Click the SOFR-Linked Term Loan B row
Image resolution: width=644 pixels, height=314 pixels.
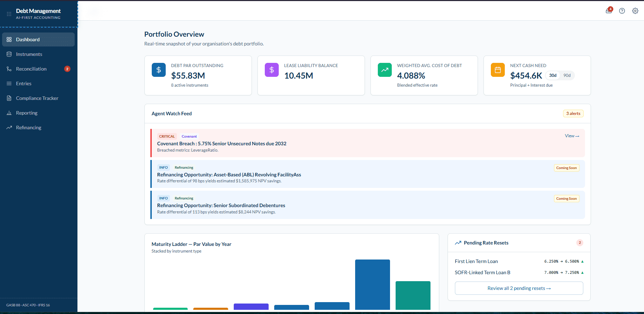point(519,272)
